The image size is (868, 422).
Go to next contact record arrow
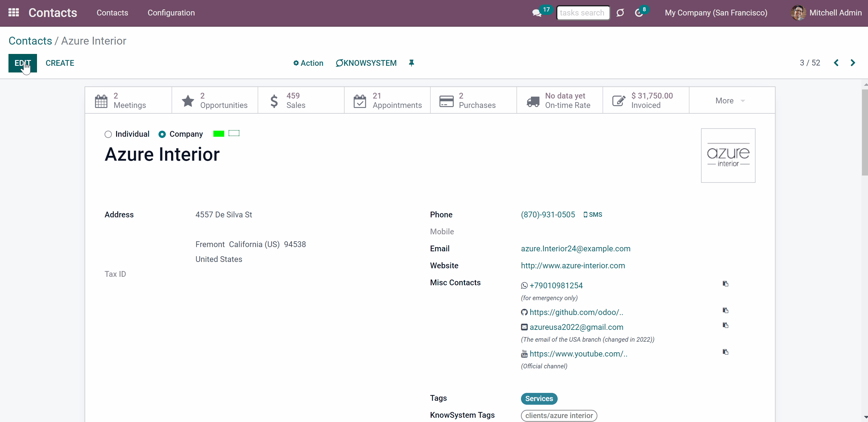(853, 63)
